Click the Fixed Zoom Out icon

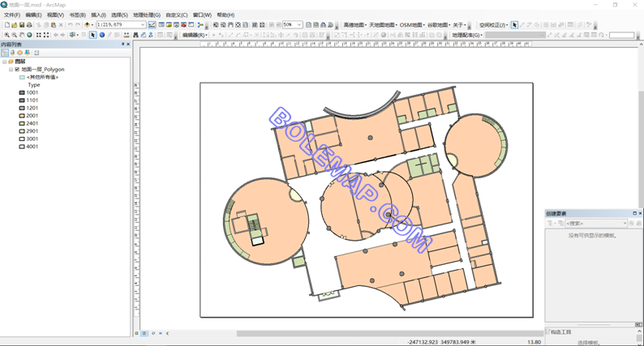(x=46, y=35)
